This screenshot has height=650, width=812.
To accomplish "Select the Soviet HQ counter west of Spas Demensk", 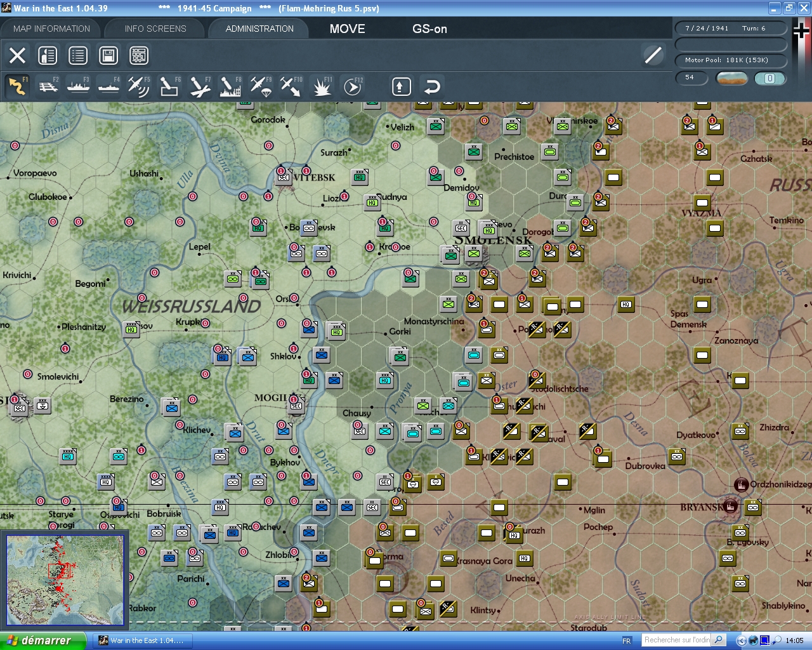I will pyautogui.click(x=626, y=305).
